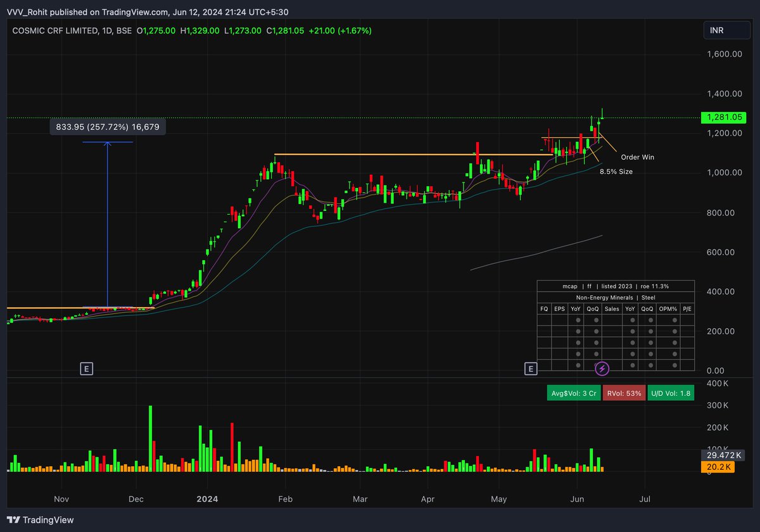The height and width of the screenshot is (532, 760).
Task: Click the blue measurement arrow line
Action: (x=107, y=225)
